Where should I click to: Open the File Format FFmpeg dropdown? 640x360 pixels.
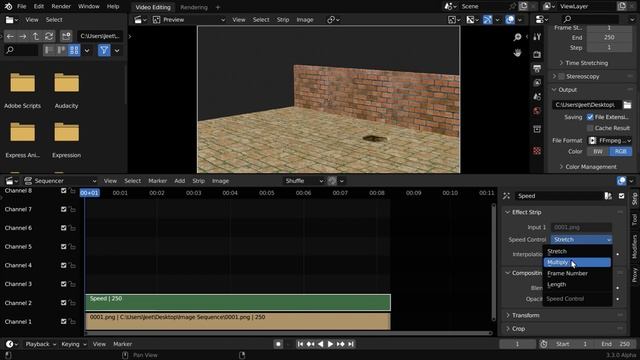point(610,140)
